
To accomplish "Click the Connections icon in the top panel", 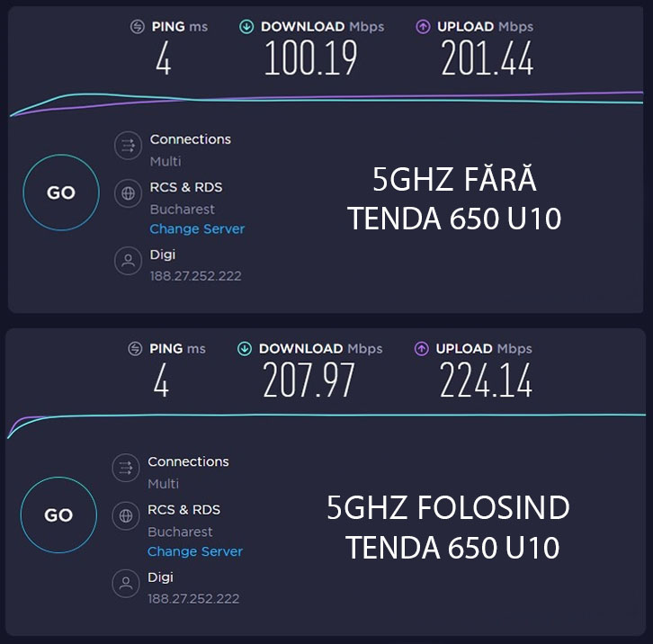I will (128, 146).
